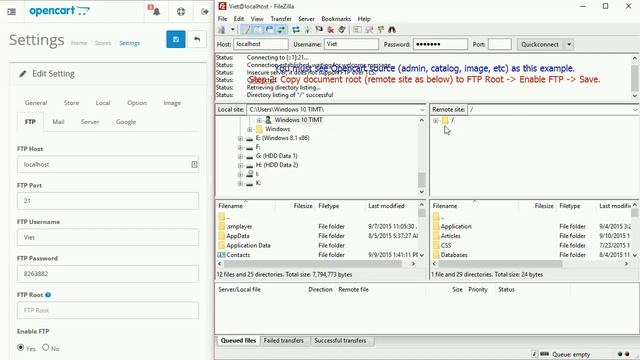
Task: Click the blue save settings button
Action: (x=176, y=39)
